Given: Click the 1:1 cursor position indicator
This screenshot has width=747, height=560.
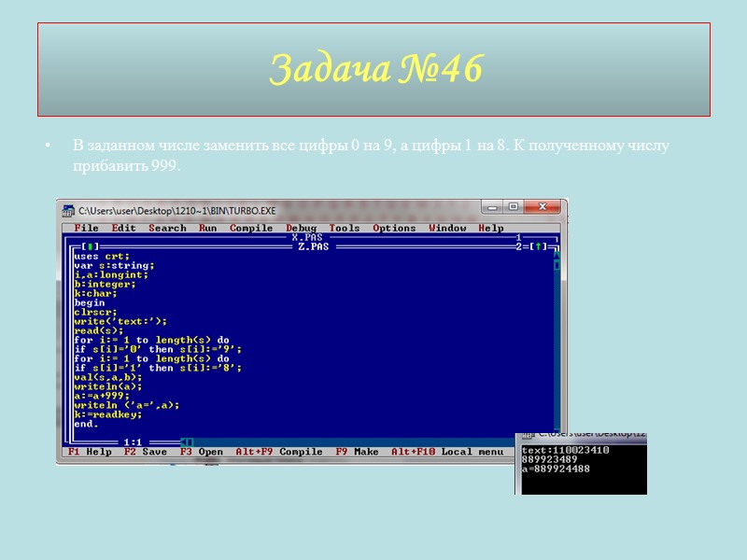Looking at the screenshot, I should click(x=133, y=442).
